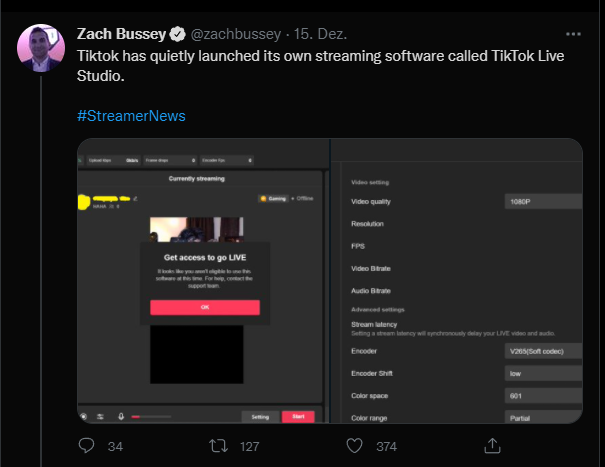Screen dimensions: 605x467
Task: Click the Setting button beside Start
Action: (x=260, y=416)
